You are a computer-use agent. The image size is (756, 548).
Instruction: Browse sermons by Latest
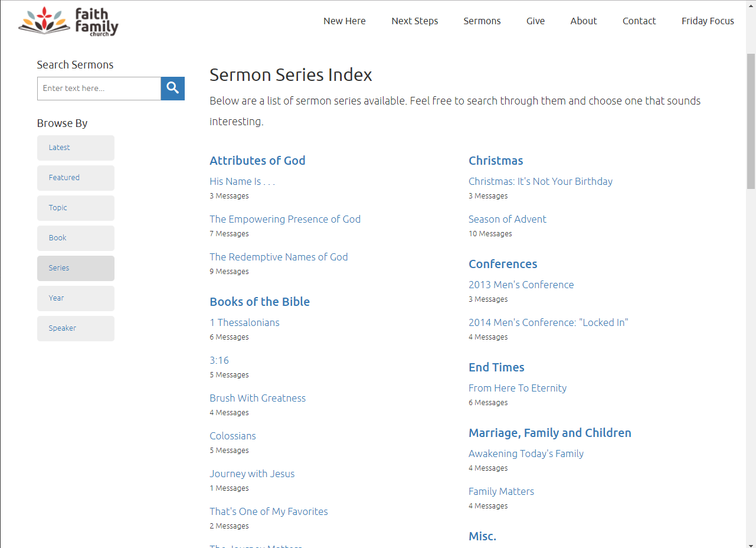coord(76,148)
